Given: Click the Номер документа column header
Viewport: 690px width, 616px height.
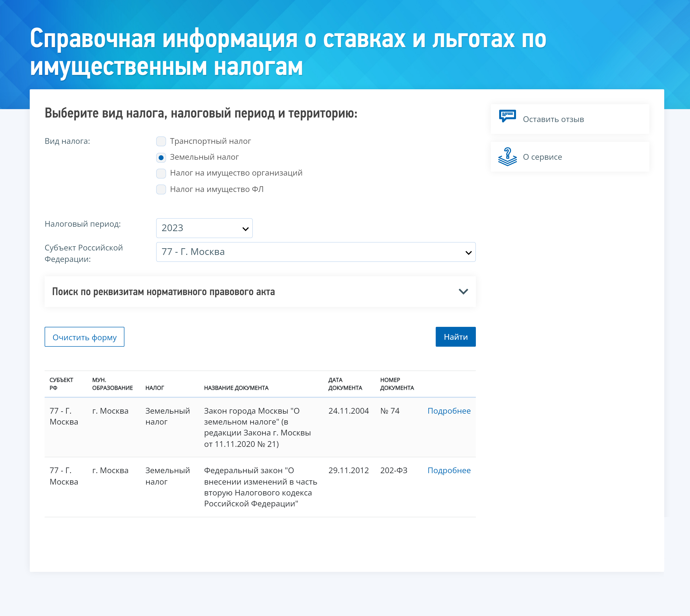Looking at the screenshot, I should pyautogui.click(x=397, y=384).
